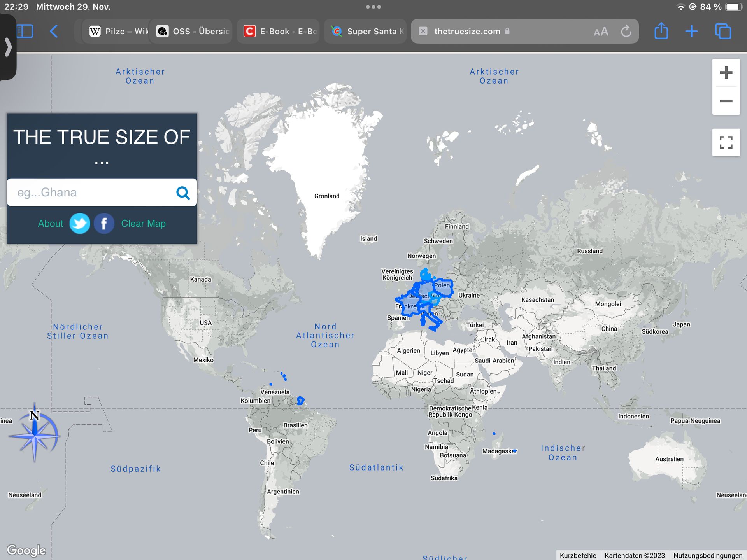Click the Twitter share icon
747x560 pixels.
80,224
